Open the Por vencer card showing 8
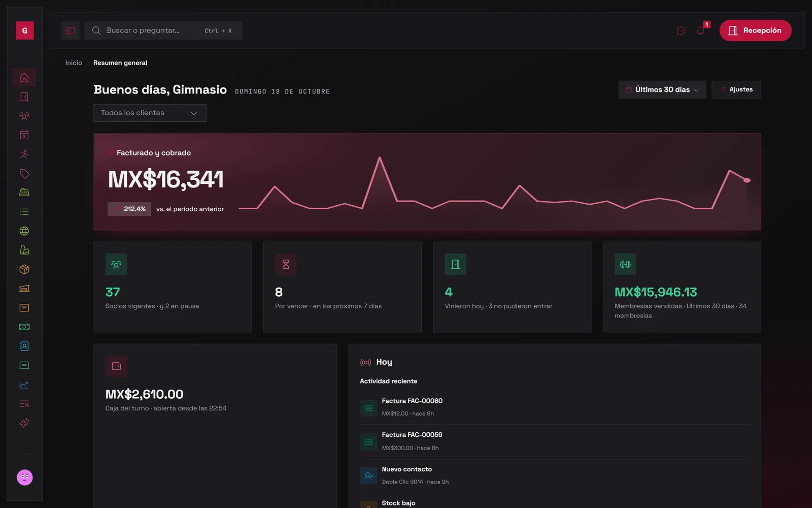The width and height of the screenshot is (812, 508). 343,287
